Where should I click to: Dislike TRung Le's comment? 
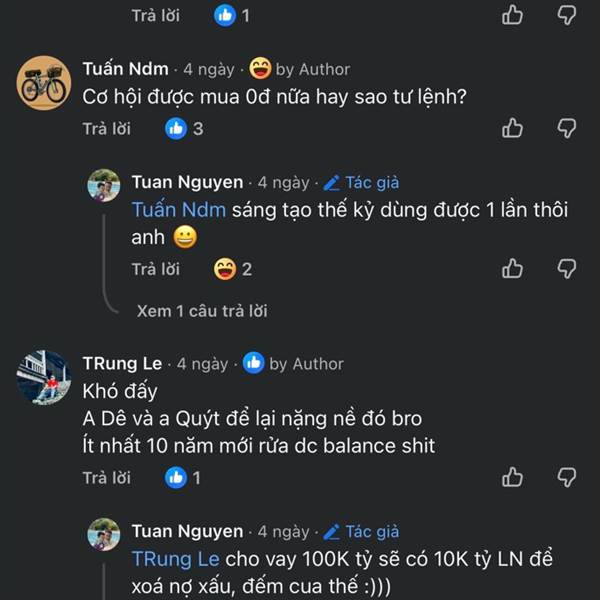point(567,477)
